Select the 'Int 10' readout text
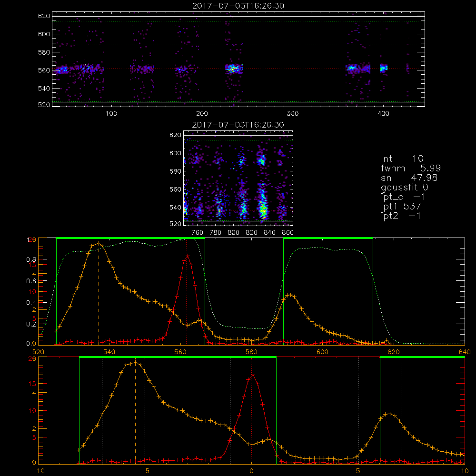 pos(402,159)
